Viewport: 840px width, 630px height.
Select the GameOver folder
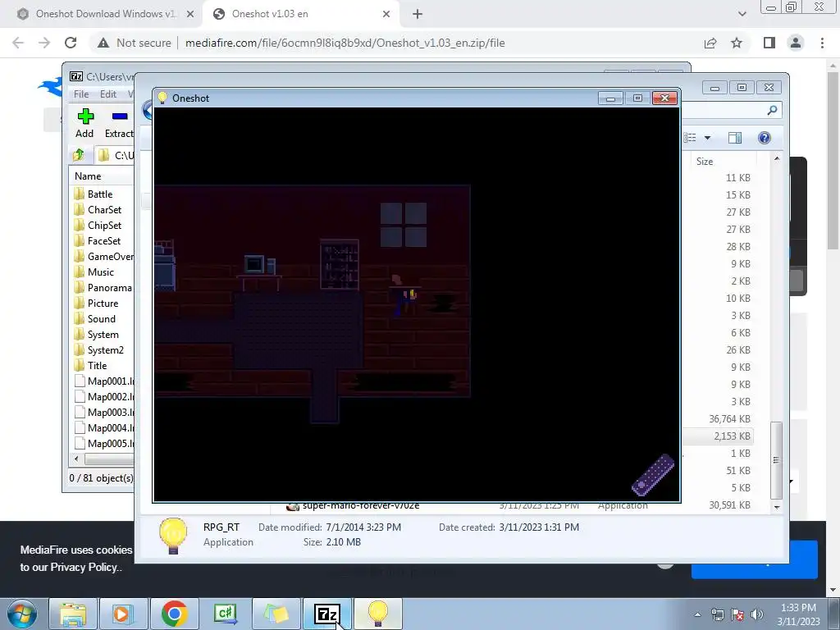103,256
